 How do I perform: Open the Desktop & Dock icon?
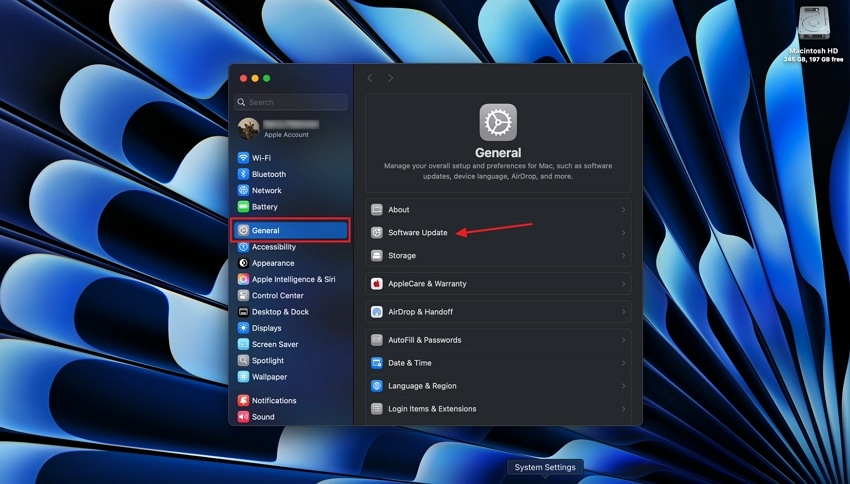pyautogui.click(x=243, y=312)
